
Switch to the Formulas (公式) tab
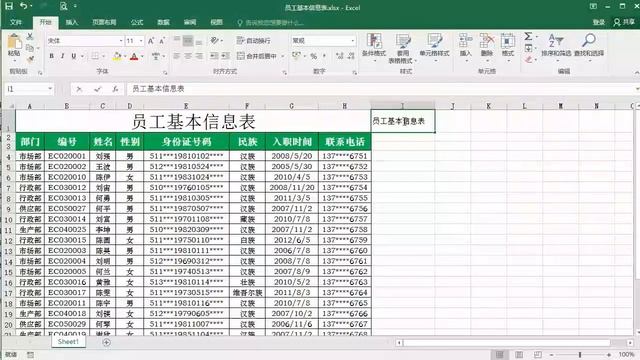tap(137, 22)
